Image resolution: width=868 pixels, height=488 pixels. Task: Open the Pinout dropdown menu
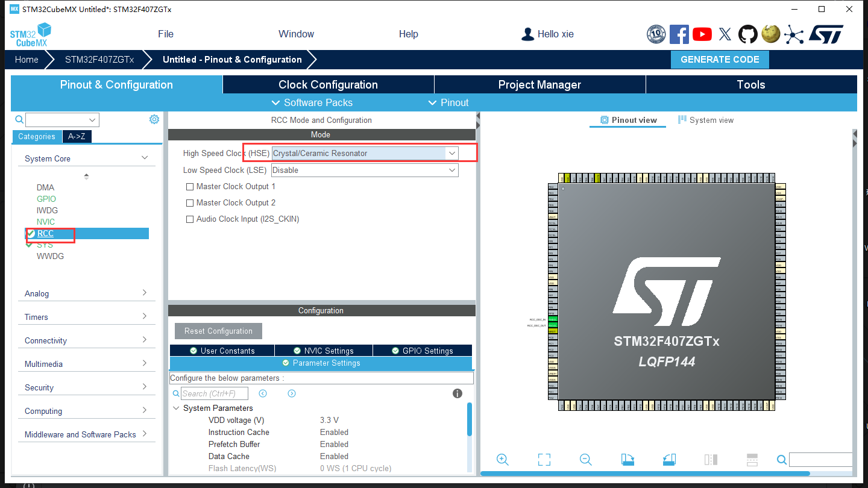click(448, 102)
